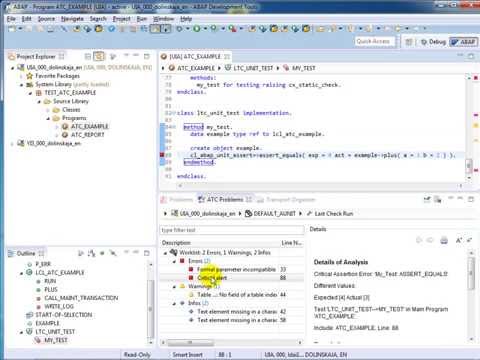Viewport: 480px width, 360px height.
Task: Open the Navigate menu
Action: [72, 19]
